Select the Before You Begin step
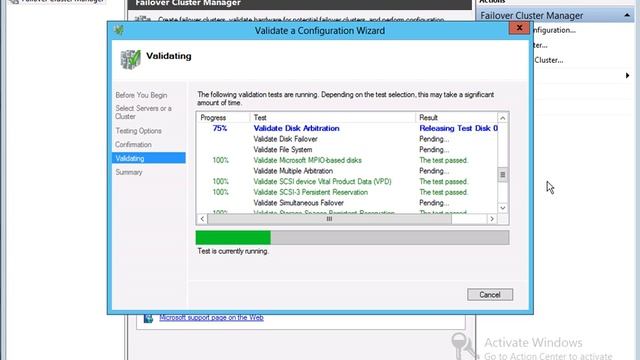 [141, 95]
